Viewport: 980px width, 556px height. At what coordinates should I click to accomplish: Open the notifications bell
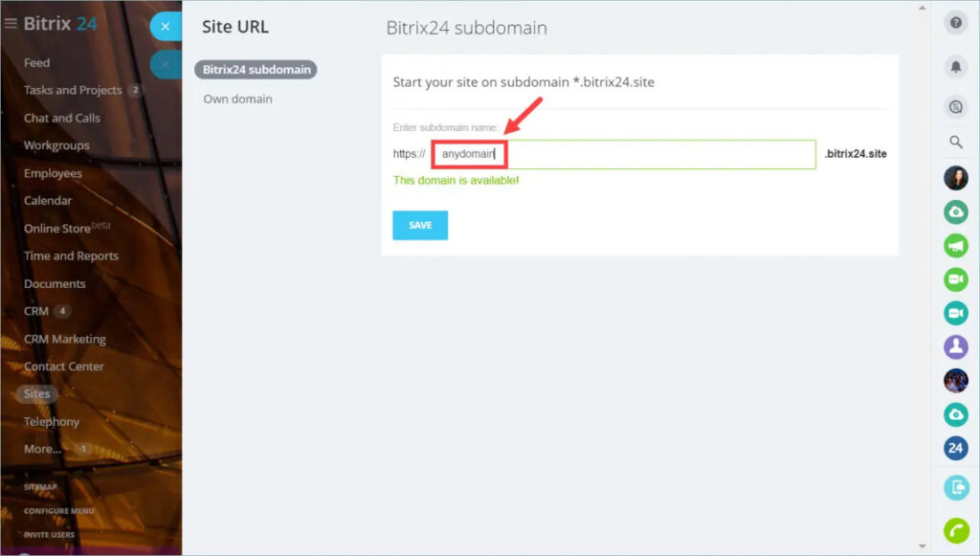point(955,66)
